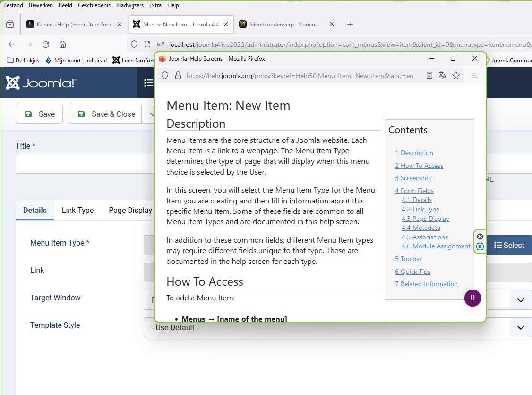Open the Save & Close dropdown arrow
This screenshot has height=395, width=532.
(150, 114)
